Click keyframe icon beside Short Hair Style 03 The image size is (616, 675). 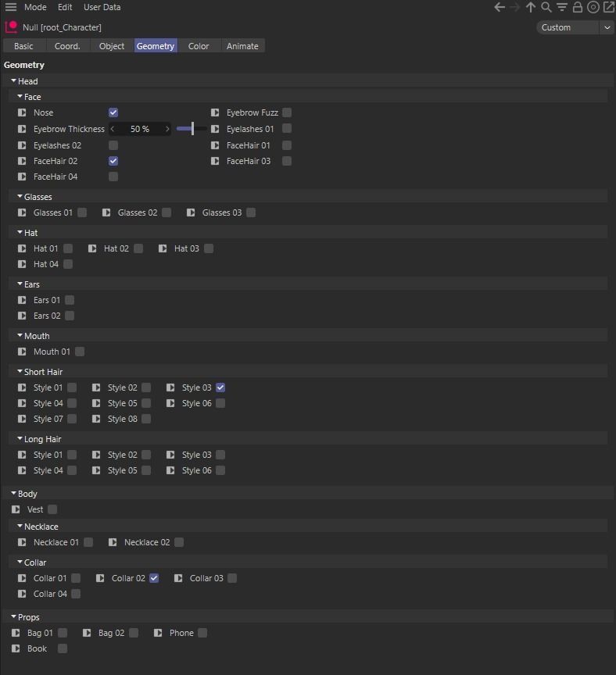170,387
